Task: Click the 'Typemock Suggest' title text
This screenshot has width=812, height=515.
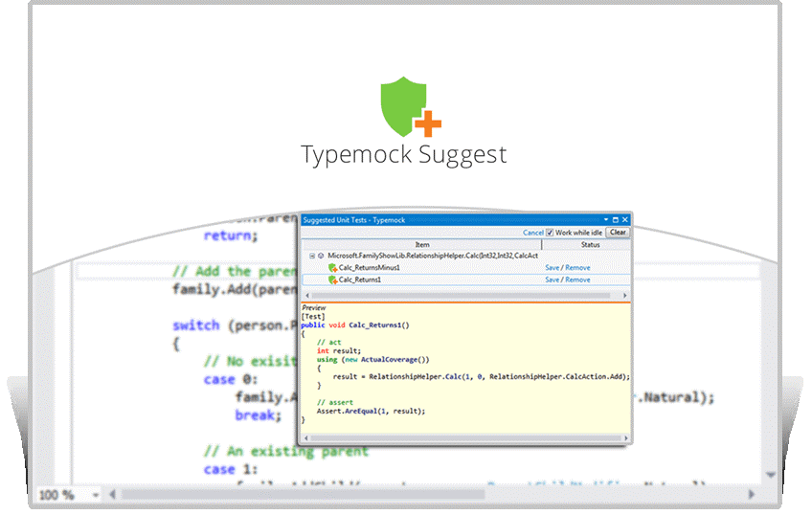Action: 403,155
